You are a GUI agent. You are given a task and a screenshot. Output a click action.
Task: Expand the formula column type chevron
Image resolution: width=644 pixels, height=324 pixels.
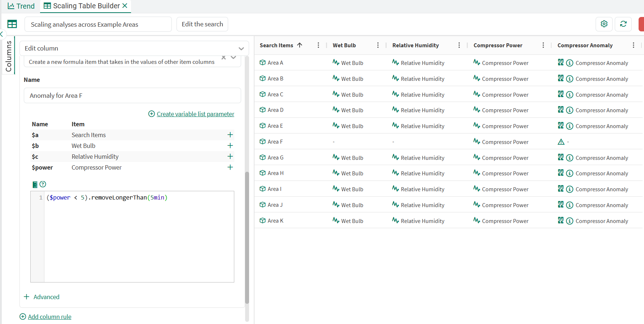tap(234, 58)
